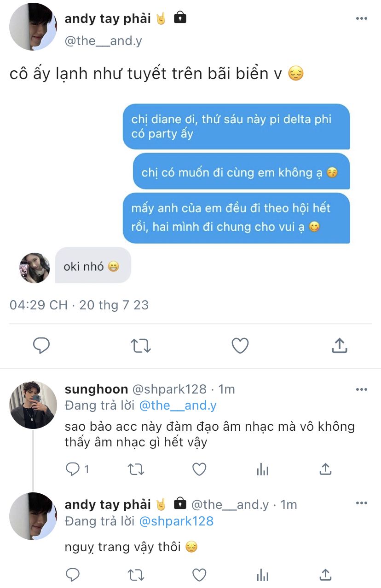Retweet sunghoon's reply
The width and height of the screenshot is (381, 588).
[136, 469]
